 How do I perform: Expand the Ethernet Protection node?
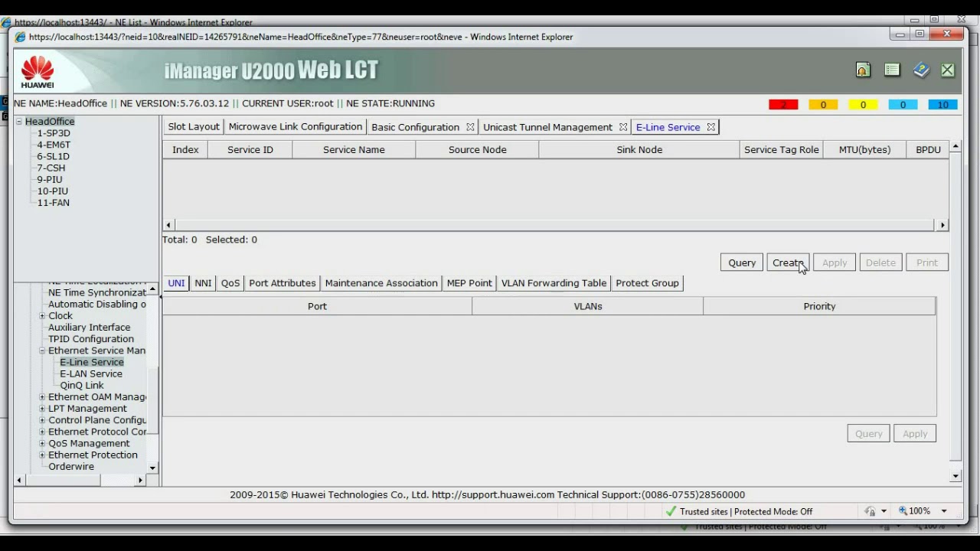[x=42, y=455]
